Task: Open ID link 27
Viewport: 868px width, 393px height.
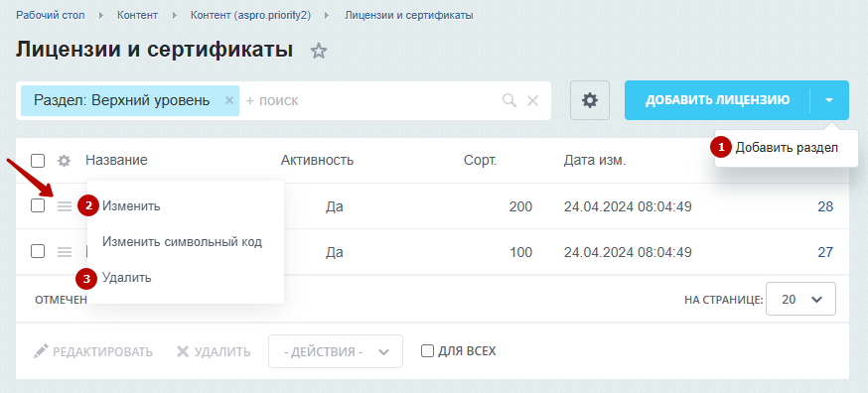Action: [x=825, y=252]
